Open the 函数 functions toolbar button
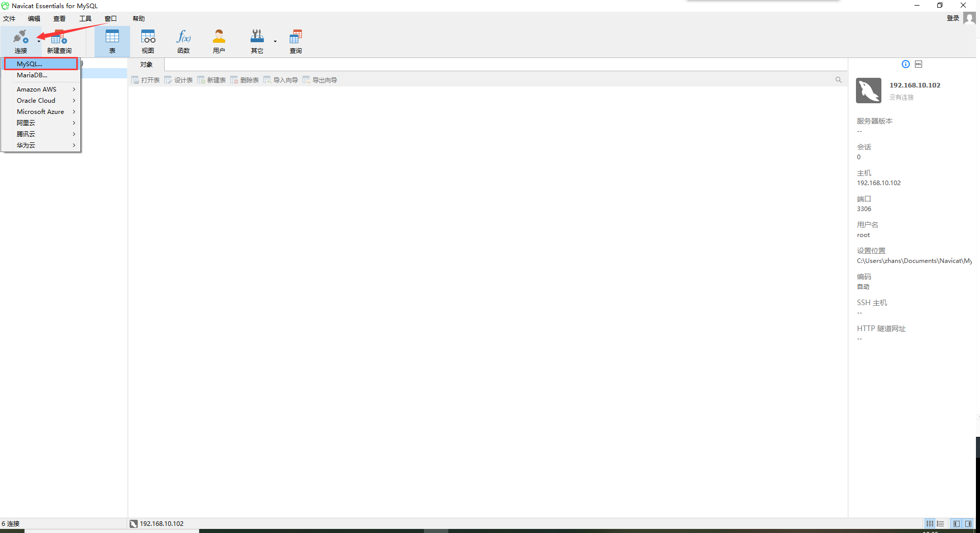980x533 pixels. [x=183, y=41]
